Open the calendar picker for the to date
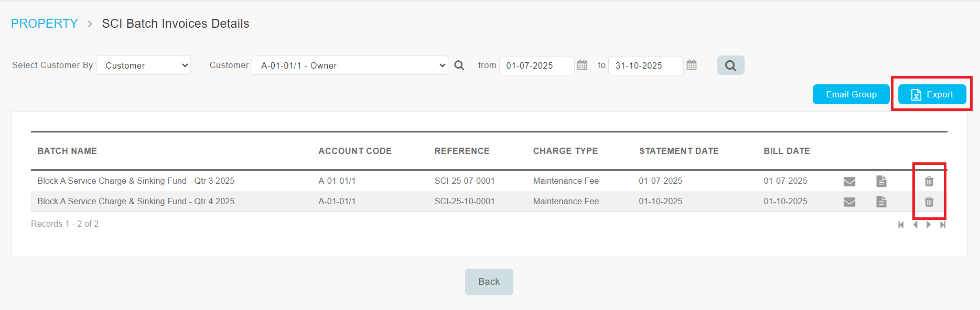The height and width of the screenshot is (310, 980). click(692, 65)
